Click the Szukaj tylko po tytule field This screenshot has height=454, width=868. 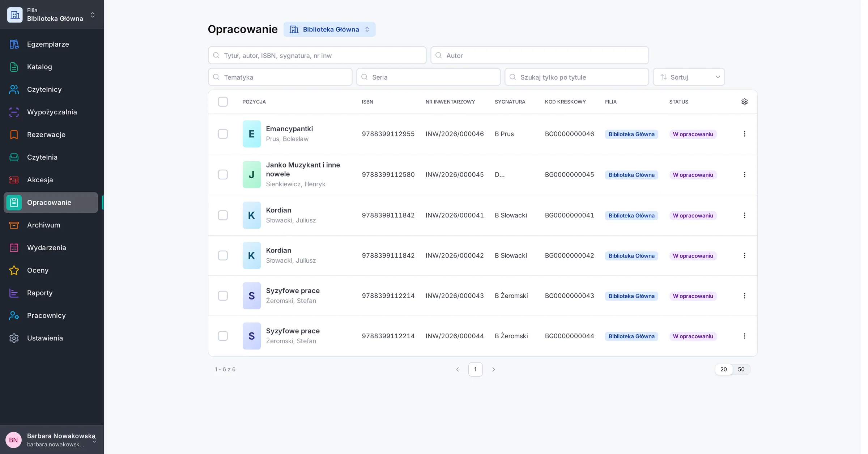(576, 77)
